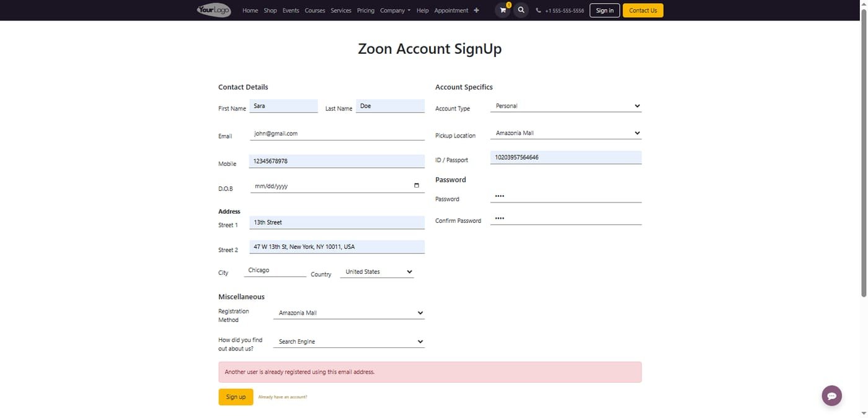The width and height of the screenshot is (868, 418).
Task: Click the page vertical scrollbar
Action: [863, 152]
